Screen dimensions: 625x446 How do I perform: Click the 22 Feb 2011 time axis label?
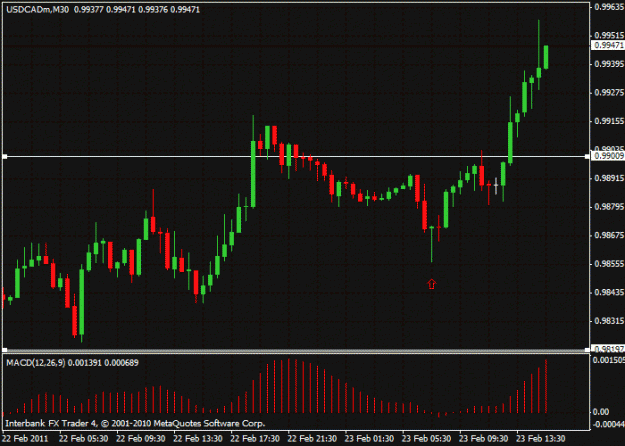tap(27, 438)
